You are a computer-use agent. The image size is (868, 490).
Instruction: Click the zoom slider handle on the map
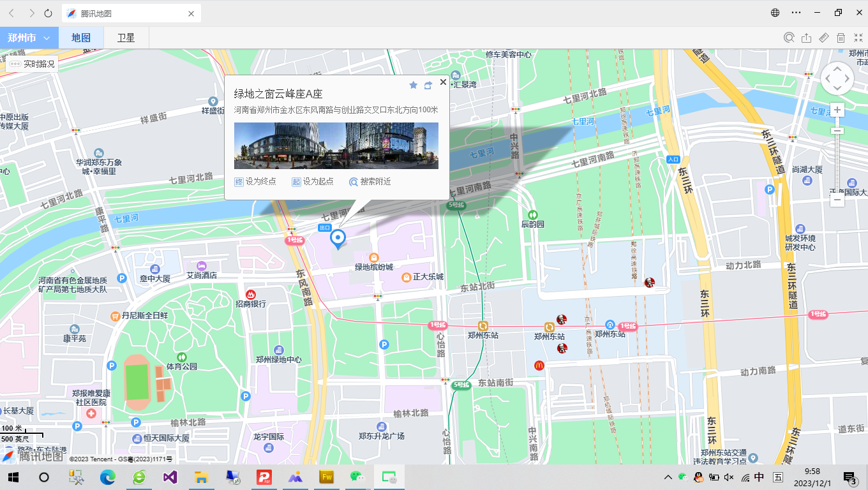point(838,131)
